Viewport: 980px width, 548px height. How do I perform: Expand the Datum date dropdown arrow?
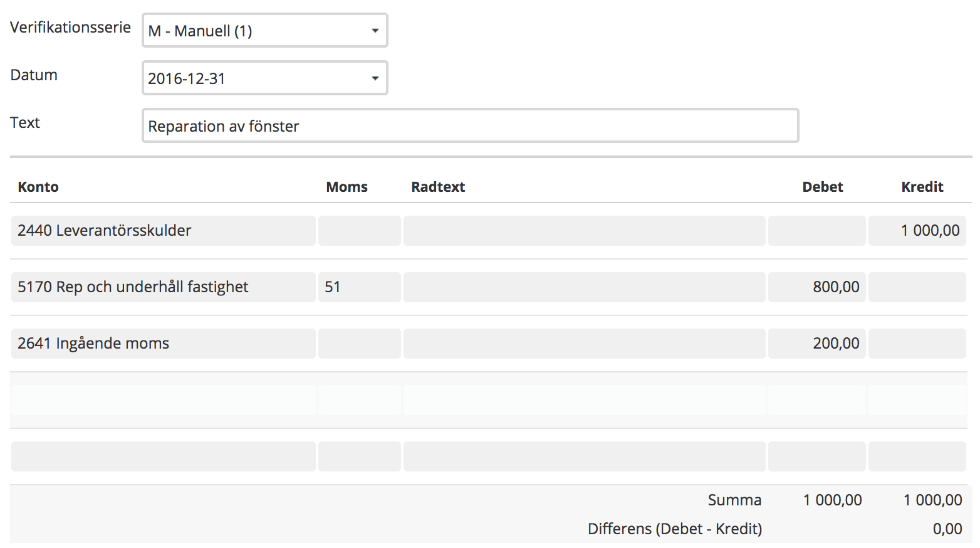pos(375,78)
